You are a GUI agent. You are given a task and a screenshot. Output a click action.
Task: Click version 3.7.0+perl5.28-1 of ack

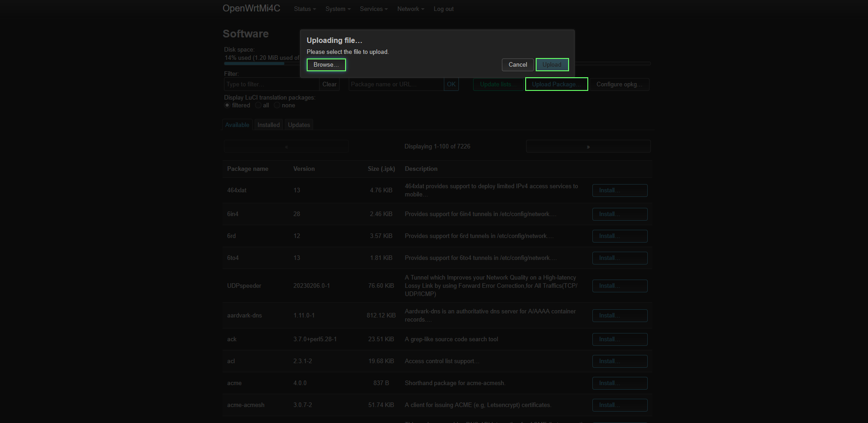tap(315, 339)
